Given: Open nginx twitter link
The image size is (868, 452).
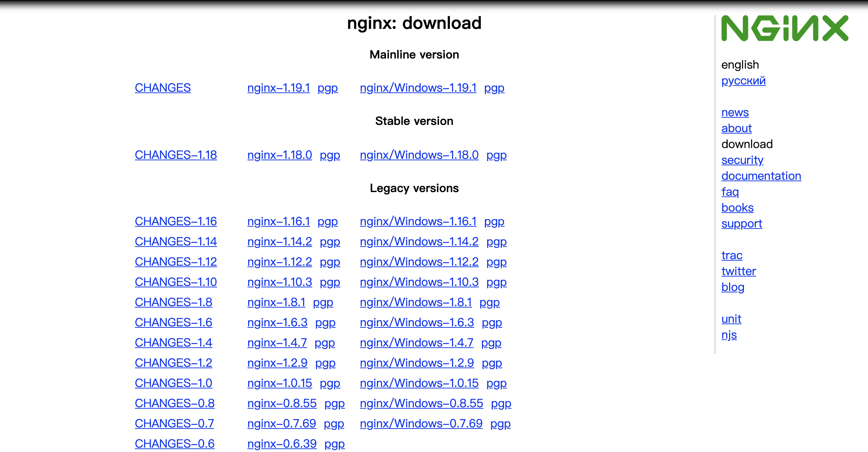Looking at the screenshot, I should coord(738,271).
